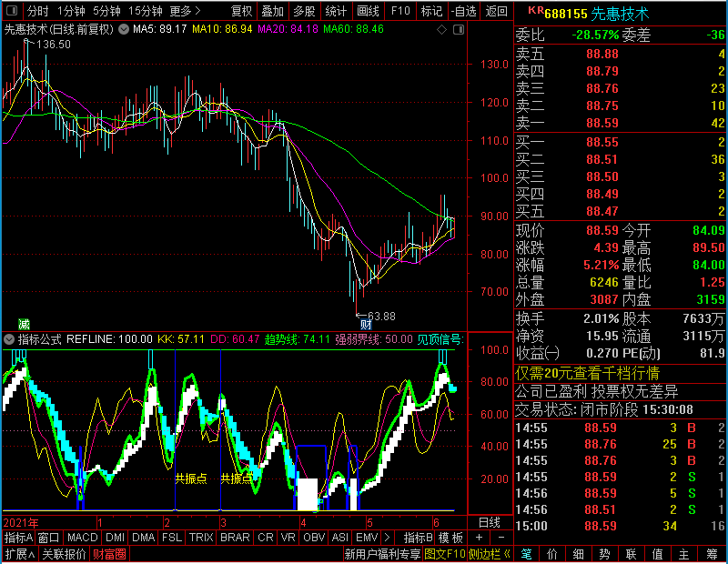Switch indicator to BRAR
The height and width of the screenshot is (564, 728).
point(235,538)
